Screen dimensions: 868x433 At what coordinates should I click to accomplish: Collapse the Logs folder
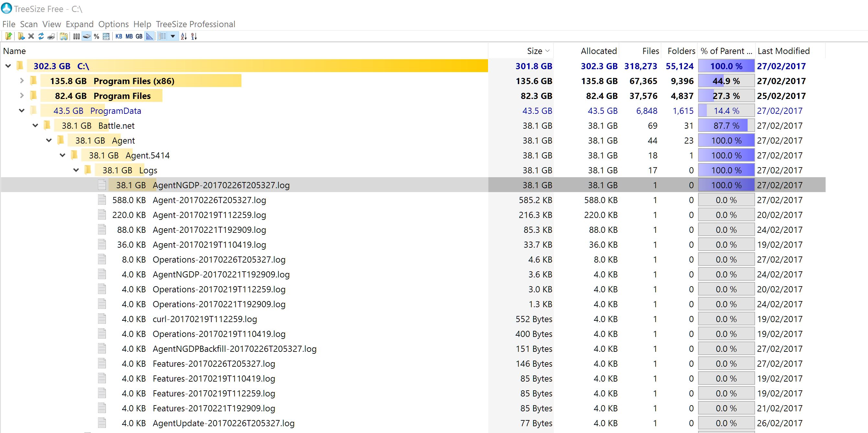(76, 170)
